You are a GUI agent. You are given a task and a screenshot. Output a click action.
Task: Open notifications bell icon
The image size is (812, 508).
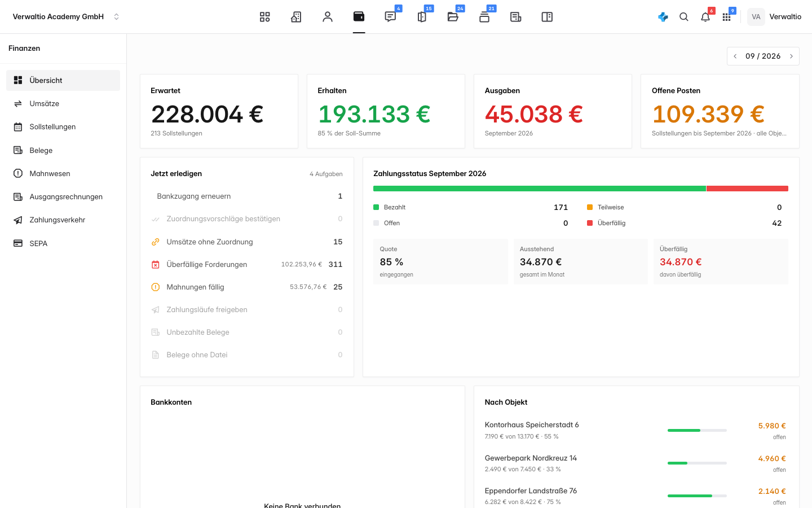tap(705, 17)
